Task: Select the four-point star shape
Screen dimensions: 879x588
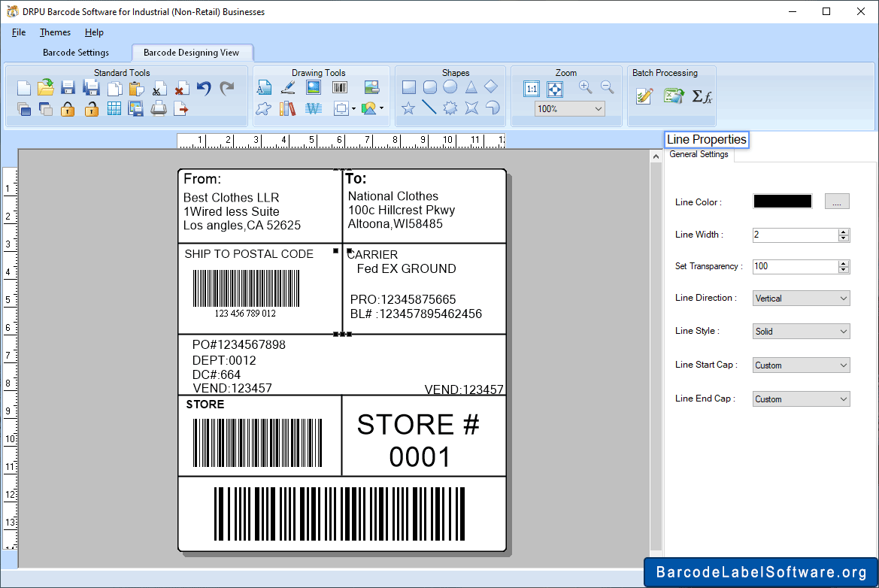Action: 471,108
